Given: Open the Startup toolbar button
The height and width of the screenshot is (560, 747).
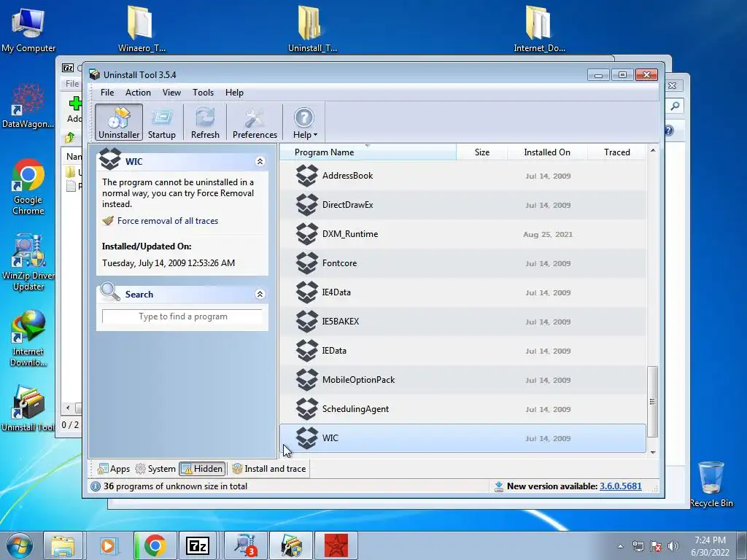Looking at the screenshot, I should 162,122.
